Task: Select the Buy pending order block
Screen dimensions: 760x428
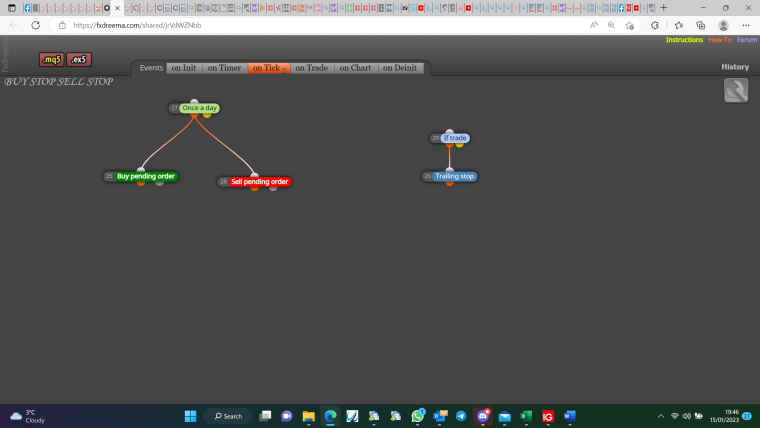Action: (145, 176)
